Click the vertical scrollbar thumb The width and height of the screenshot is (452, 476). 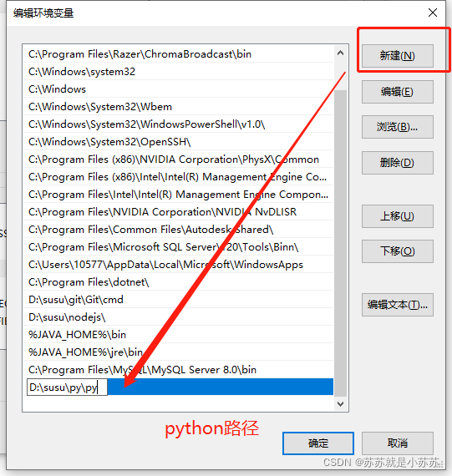pyautogui.click(x=341, y=243)
